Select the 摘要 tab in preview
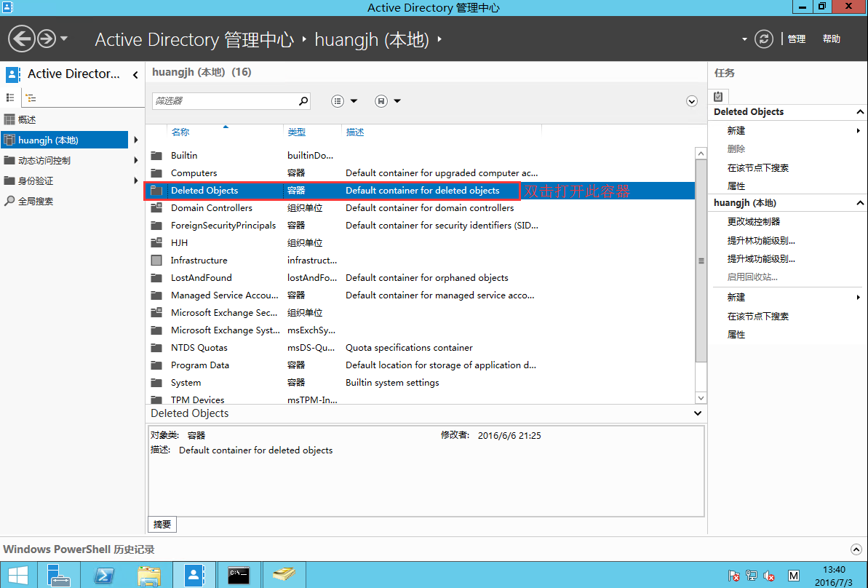 162,525
